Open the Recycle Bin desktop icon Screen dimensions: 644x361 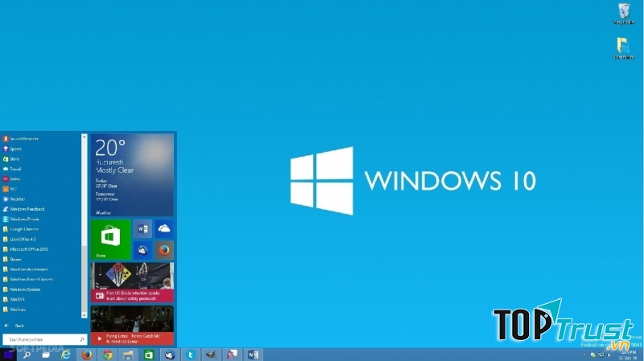tap(624, 14)
